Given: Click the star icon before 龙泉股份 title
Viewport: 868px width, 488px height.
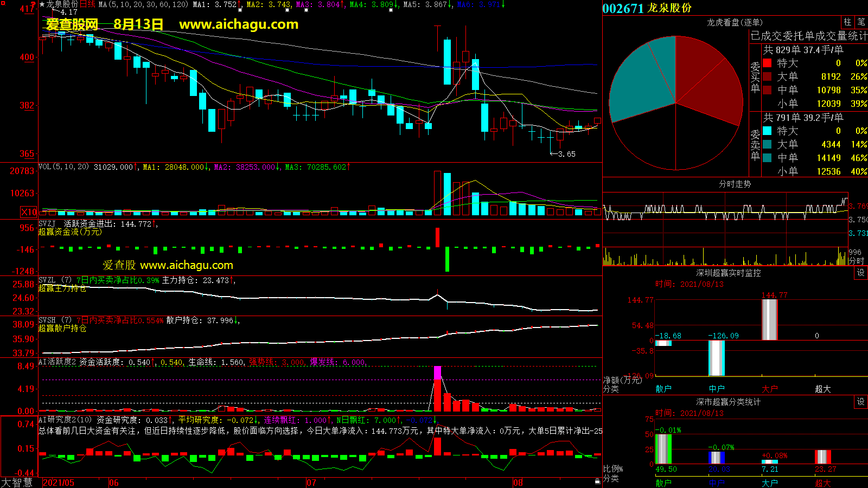Looking at the screenshot, I should 42,4.
